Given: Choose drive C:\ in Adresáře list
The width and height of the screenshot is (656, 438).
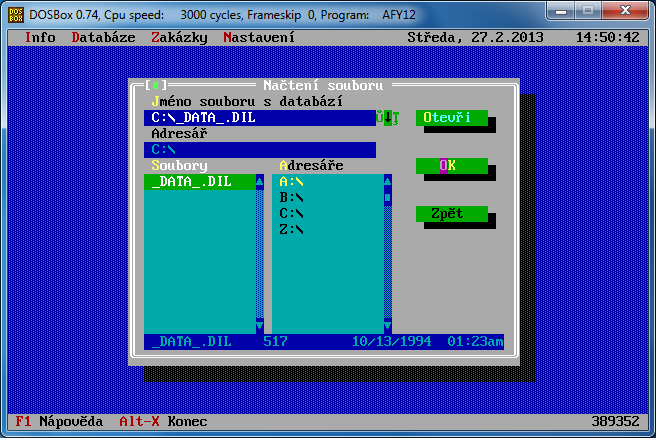Looking at the screenshot, I should (292, 214).
